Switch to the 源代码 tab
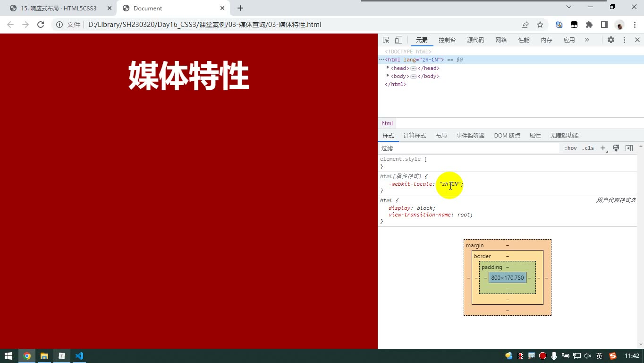Viewport: 644px width, 363px height. (x=475, y=40)
